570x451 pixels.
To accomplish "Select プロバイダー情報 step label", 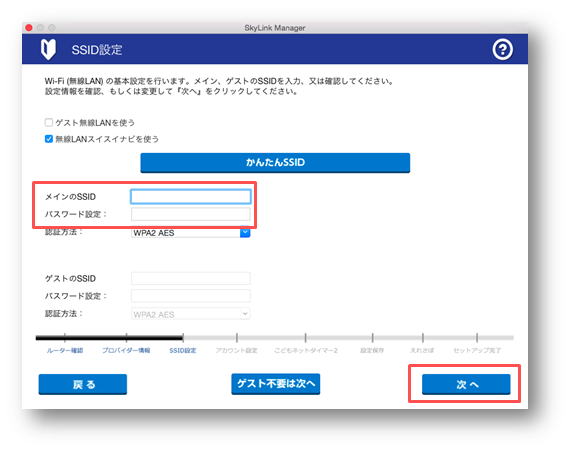I will tap(126, 350).
